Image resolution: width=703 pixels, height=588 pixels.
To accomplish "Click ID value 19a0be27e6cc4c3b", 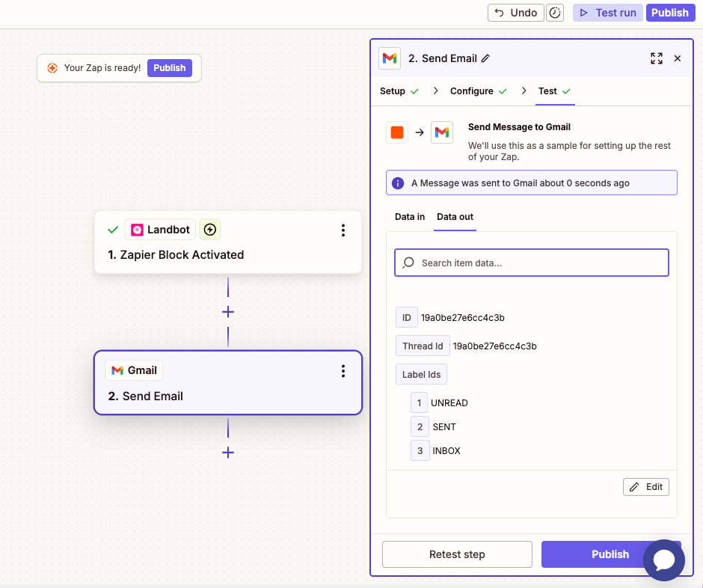I will (463, 317).
